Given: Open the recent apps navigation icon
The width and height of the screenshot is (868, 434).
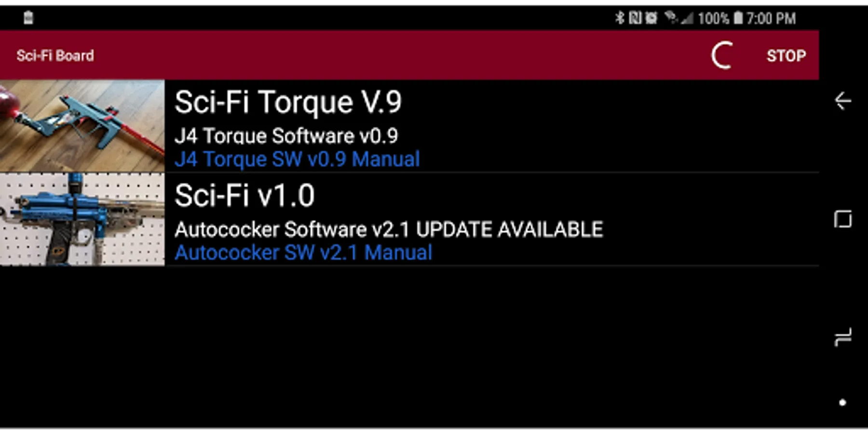Looking at the screenshot, I should point(843,337).
